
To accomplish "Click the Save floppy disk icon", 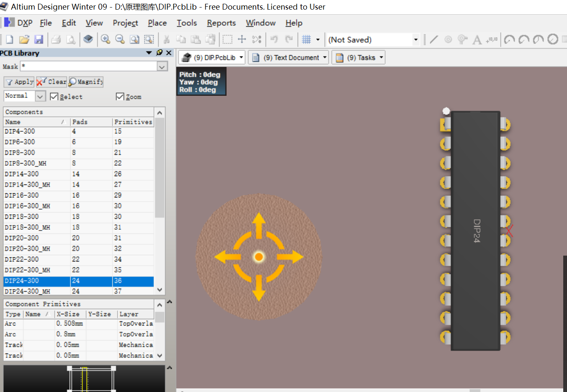I will click(x=39, y=39).
